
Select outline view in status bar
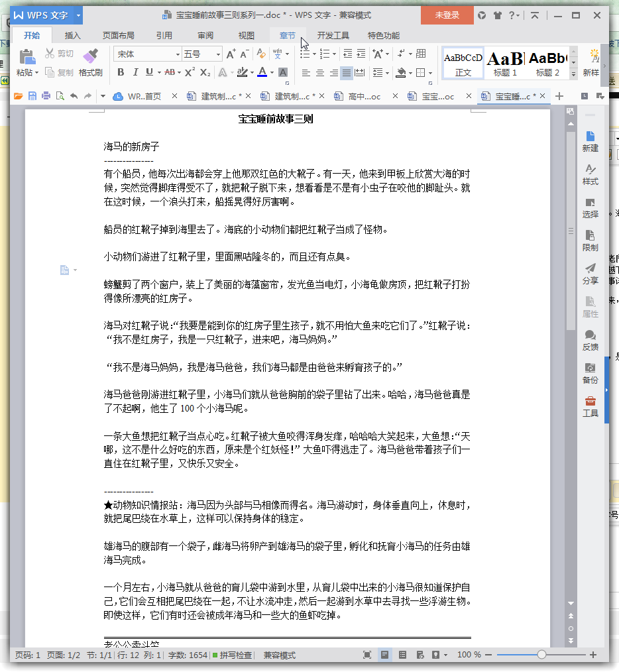click(402, 654)
